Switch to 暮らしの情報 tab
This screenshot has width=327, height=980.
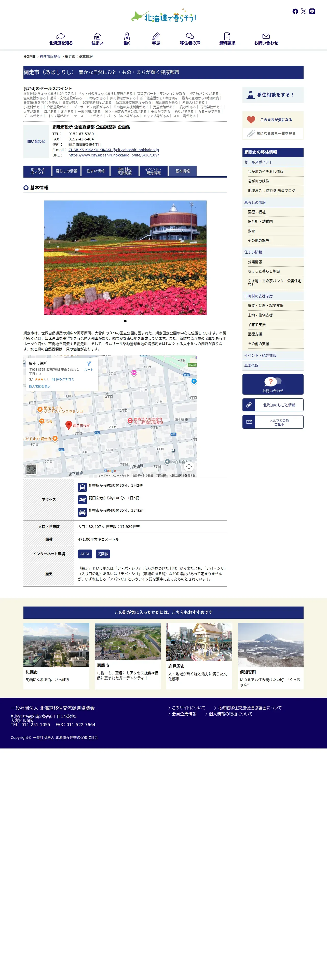coord(66,171)
